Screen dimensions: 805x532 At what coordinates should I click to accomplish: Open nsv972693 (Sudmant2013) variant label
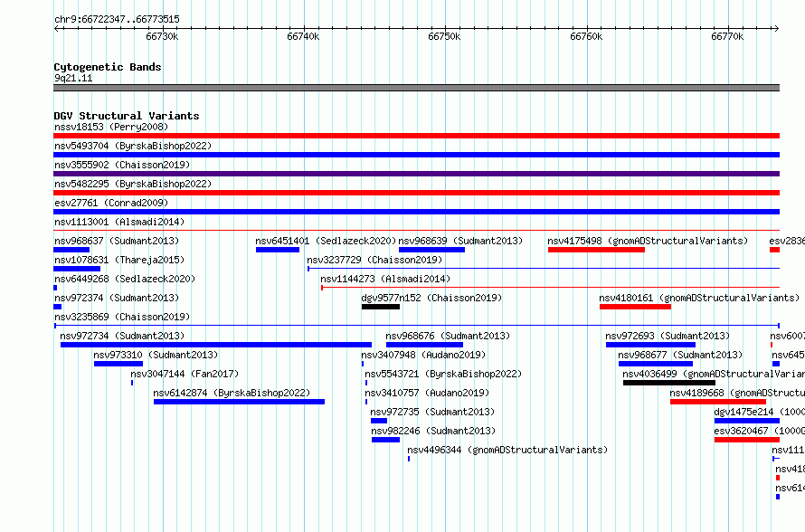click(x=668, y=336)
